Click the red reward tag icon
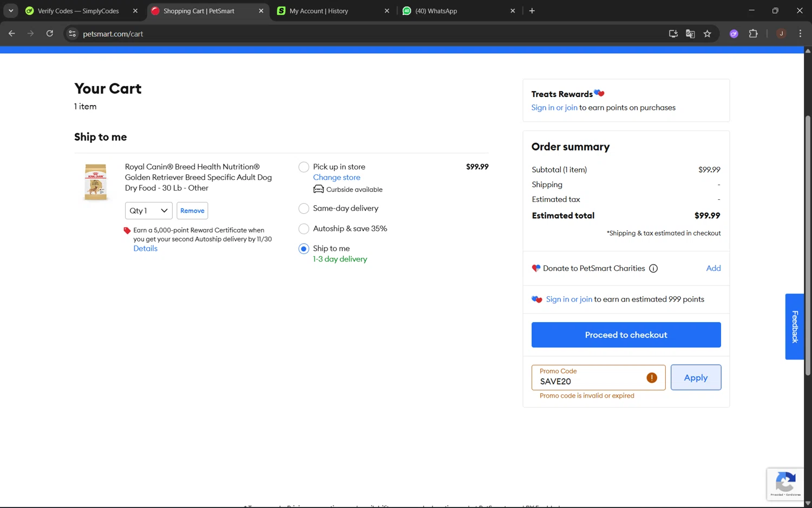This screenshot has height=508, width=812. 127,231
